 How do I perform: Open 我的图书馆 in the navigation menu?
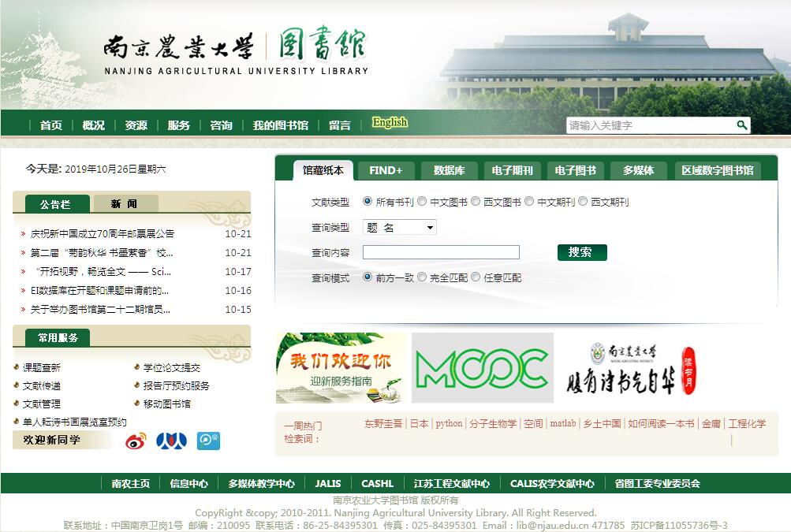point(280,125)
